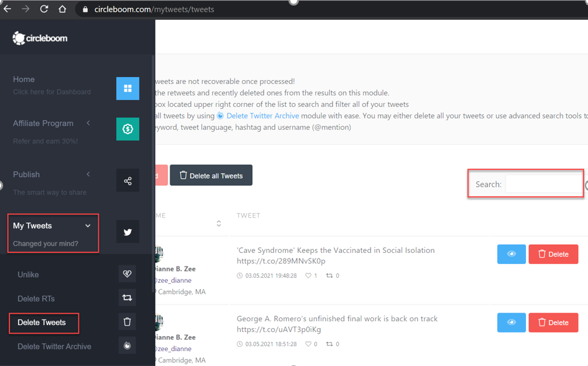Click the Twitter bird icon beside My Tweets
Viewport: 588px width, 366px height.
click(x=127, y=231)
